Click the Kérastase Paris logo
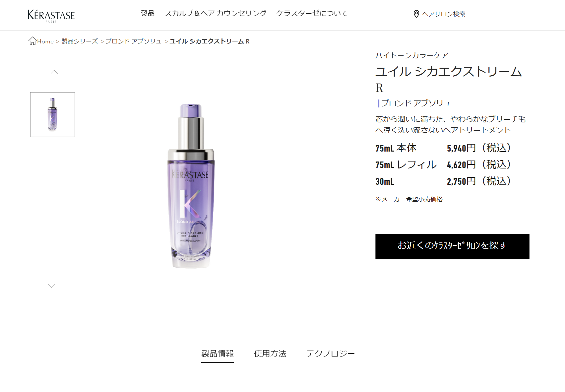The image size is (565, 392). tap(51, 16)
